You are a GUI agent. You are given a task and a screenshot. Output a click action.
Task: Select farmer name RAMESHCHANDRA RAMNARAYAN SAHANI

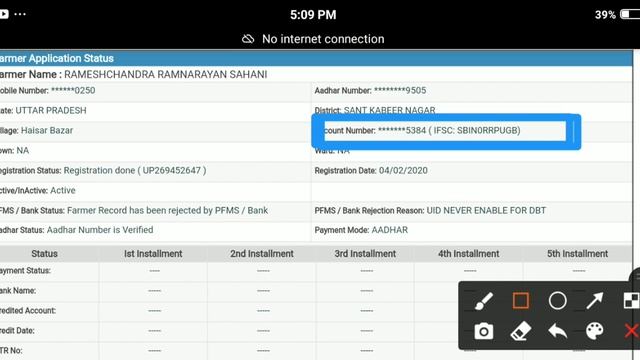(x=166, y=75)
